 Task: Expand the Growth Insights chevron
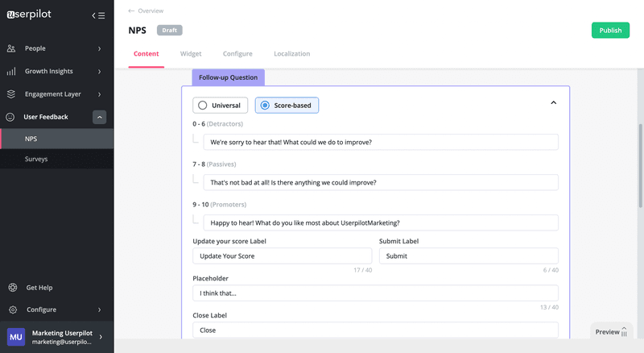pyautogui.click(x=99, y=72)
